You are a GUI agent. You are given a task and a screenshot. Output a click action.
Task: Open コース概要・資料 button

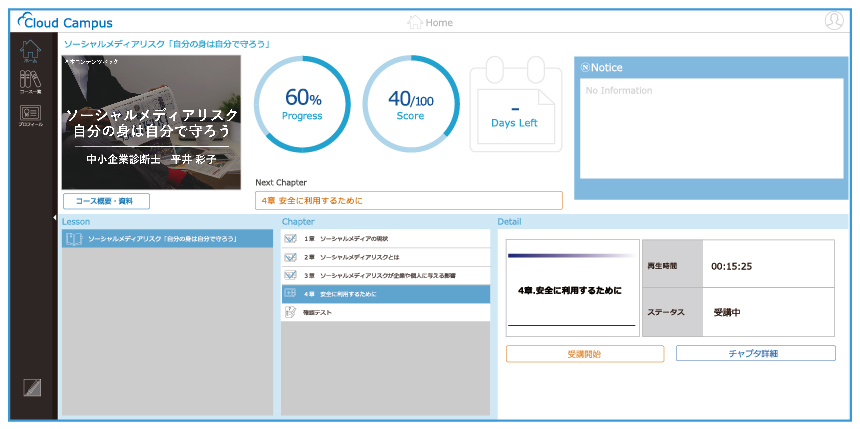click(106, 201)
